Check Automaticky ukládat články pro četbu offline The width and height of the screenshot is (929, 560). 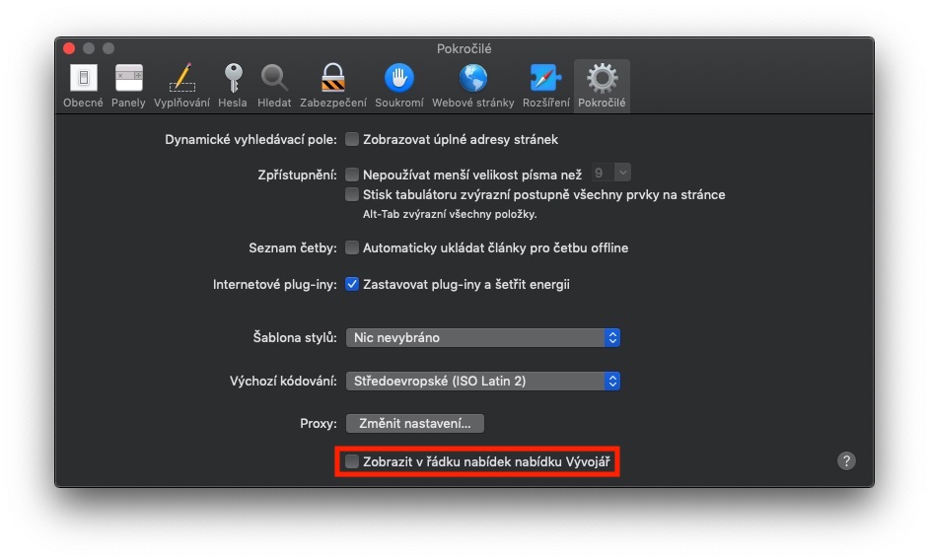click(352, 247)
